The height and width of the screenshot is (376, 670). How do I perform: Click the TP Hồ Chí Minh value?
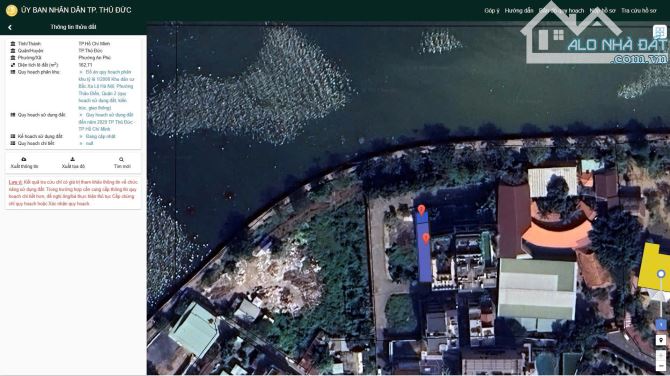click(94, 44)
